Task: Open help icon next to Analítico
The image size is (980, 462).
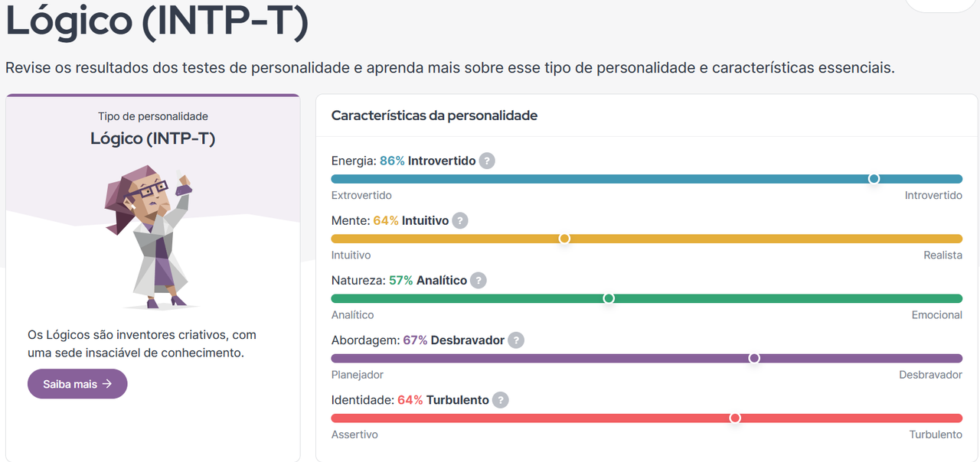Action: pyautogui.click(x=478, y=281)
